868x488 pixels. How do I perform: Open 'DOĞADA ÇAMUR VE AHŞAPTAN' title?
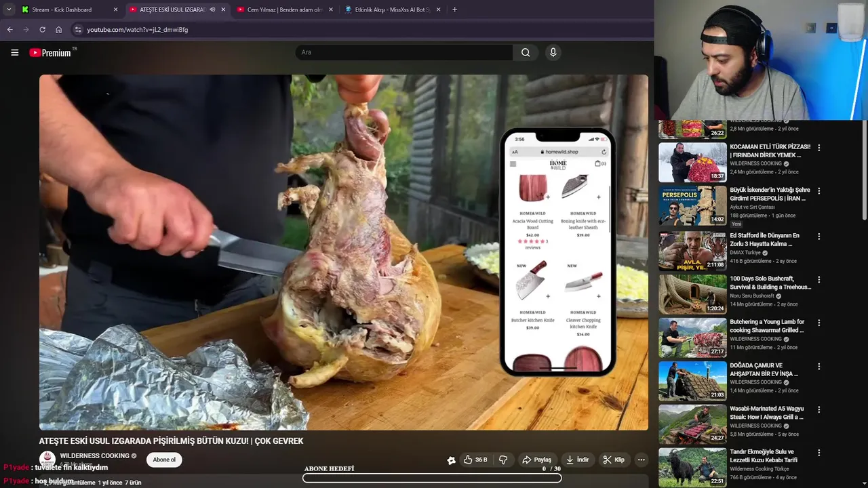(x=764, y=369)
